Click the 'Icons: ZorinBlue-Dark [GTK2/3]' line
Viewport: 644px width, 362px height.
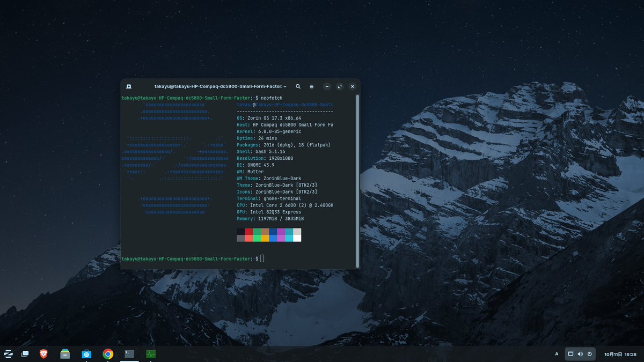pyautogui.click(x=277, y=192)
